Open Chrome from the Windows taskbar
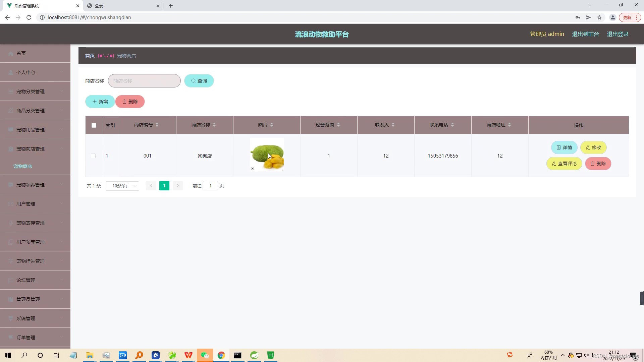The height and width of the screenshot is (362, 644). (x=221, y=355)
